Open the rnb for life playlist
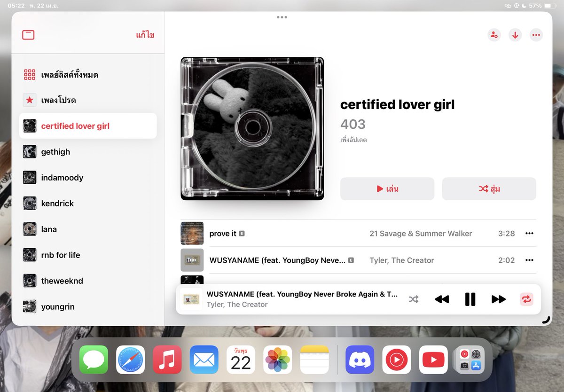The image size is (564, 392). [88, 255]
